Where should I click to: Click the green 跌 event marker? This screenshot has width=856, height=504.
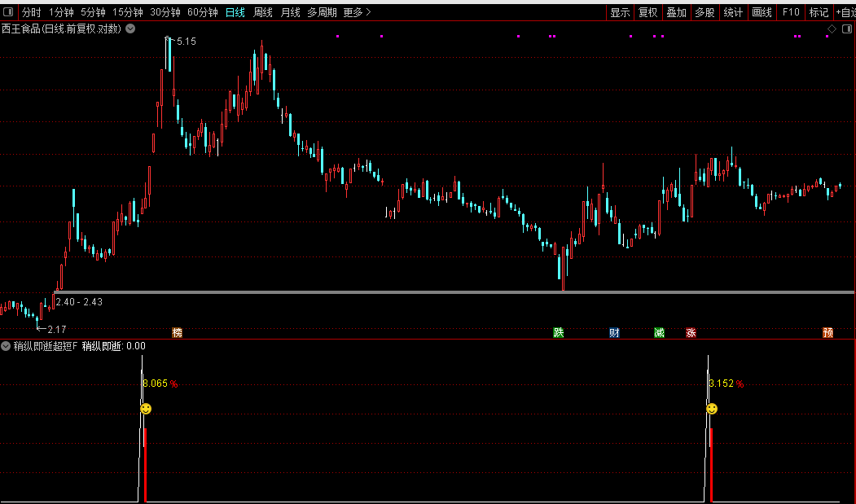tap(559, 332)
